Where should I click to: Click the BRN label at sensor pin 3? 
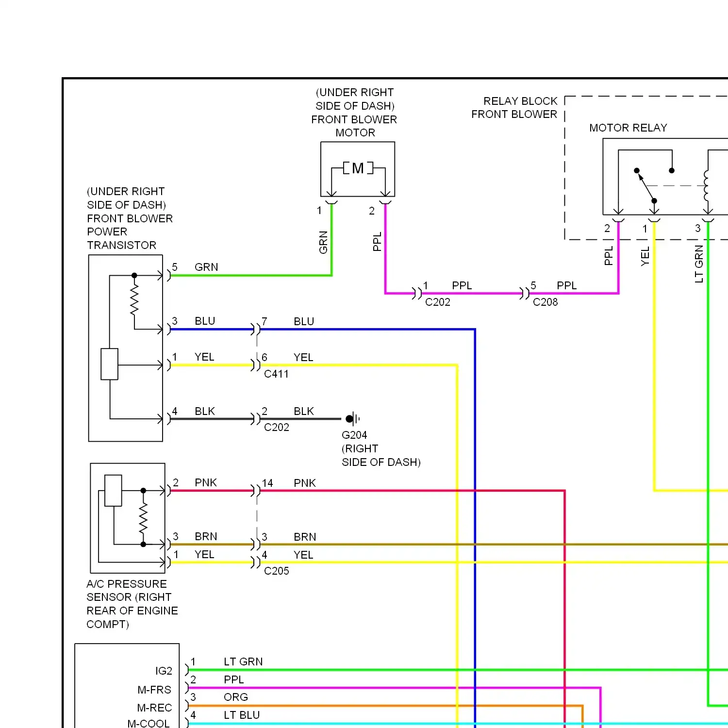(206, 536)
